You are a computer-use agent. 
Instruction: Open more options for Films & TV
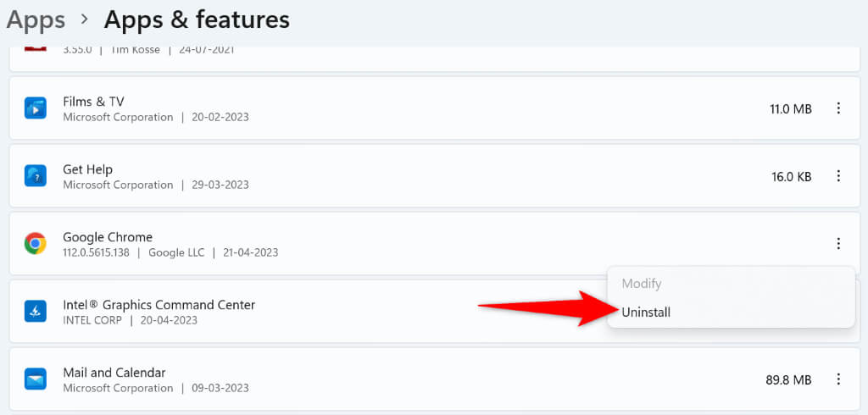(x=838, y=108)
